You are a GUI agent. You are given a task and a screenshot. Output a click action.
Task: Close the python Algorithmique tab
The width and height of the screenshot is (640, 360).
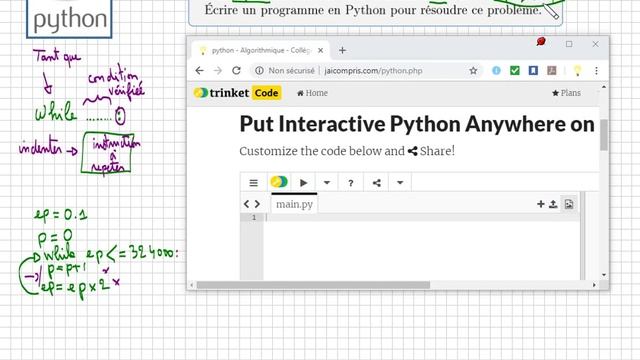[x=320, y=50]
